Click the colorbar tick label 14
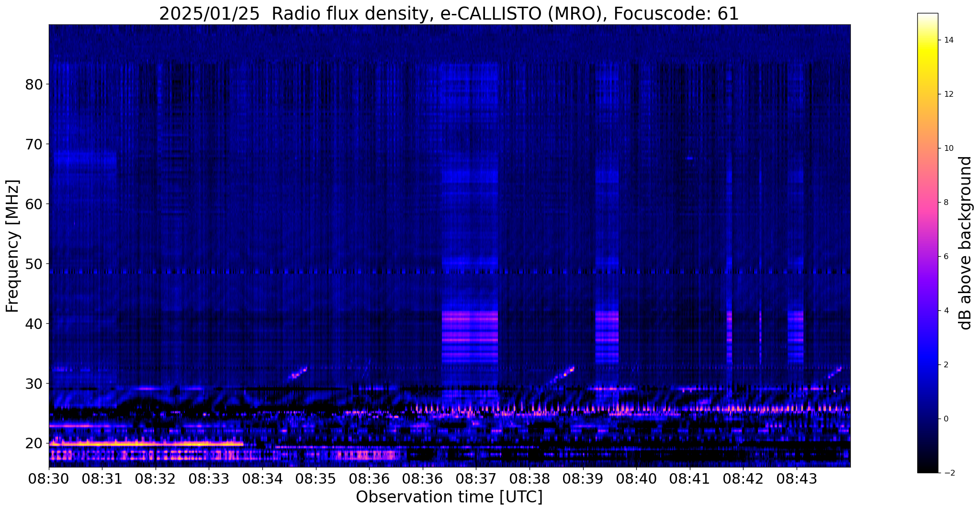 948,40
